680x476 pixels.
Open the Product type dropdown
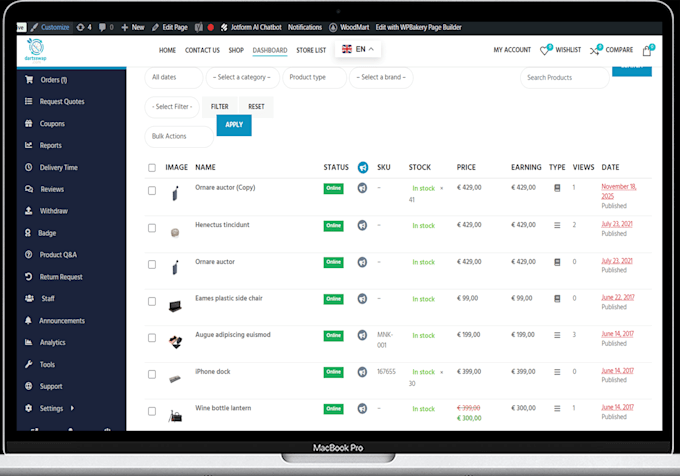tap(314, 78)
